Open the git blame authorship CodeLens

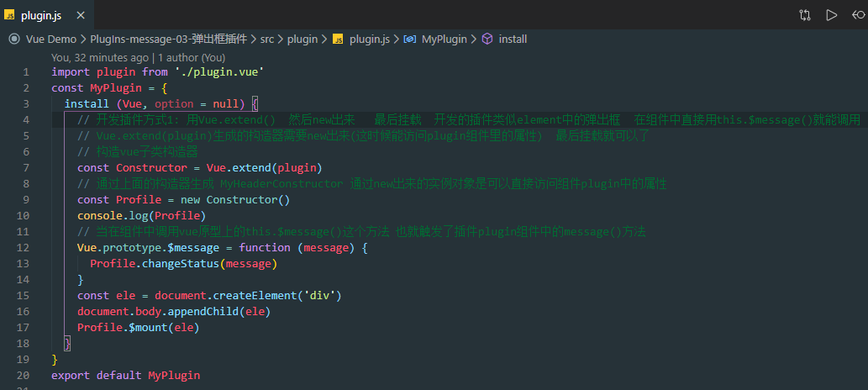[138, 58]
